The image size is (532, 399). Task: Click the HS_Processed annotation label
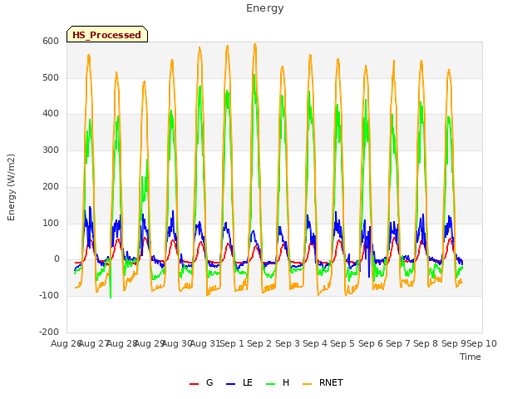tap(107, 35)
